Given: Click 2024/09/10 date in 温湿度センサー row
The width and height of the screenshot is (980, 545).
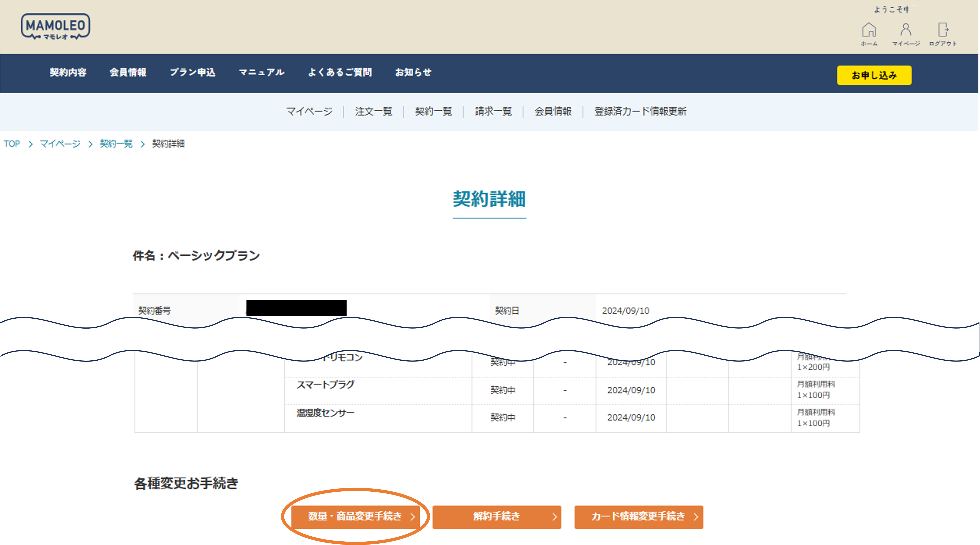Looking at the screenshot, I should [x=631, y=418].
